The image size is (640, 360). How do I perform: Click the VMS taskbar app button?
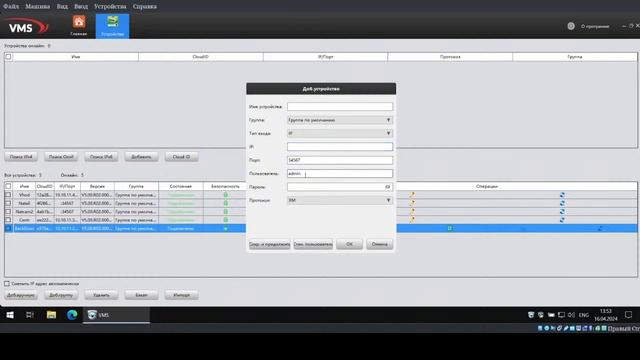[x=116, y=315]
